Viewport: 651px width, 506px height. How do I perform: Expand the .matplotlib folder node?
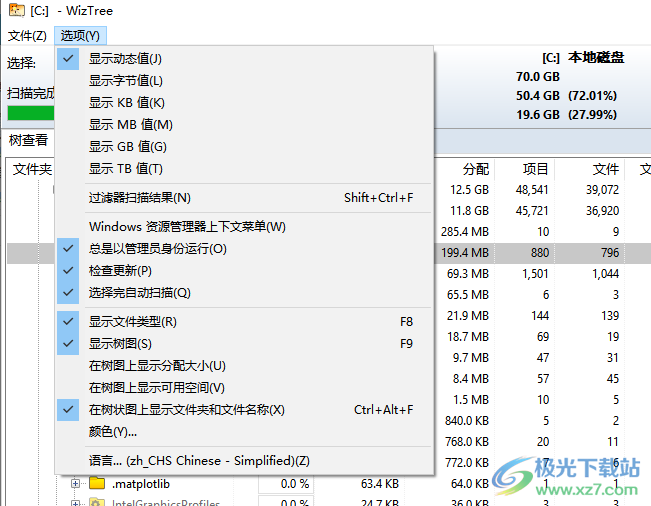(75, 484)
